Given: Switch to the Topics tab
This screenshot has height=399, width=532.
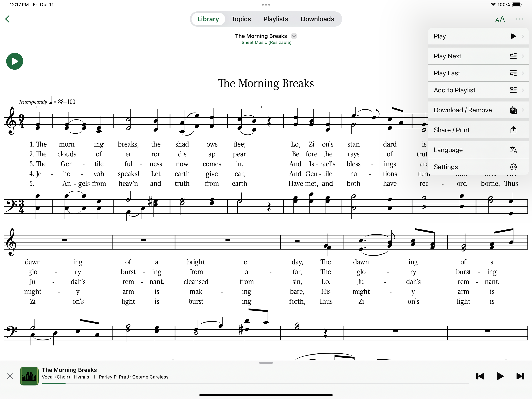Looking at the screenshot, I should 241,19.
